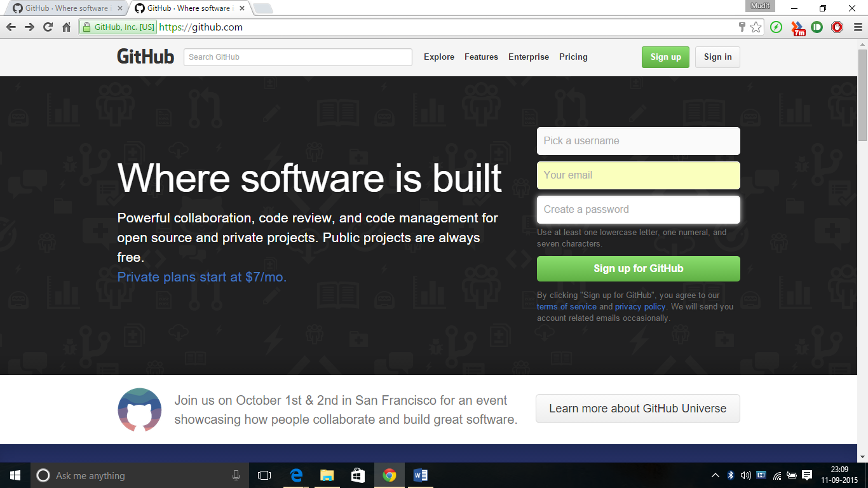Open the privacy policy link
868x488 pixels.
point(640,306)
